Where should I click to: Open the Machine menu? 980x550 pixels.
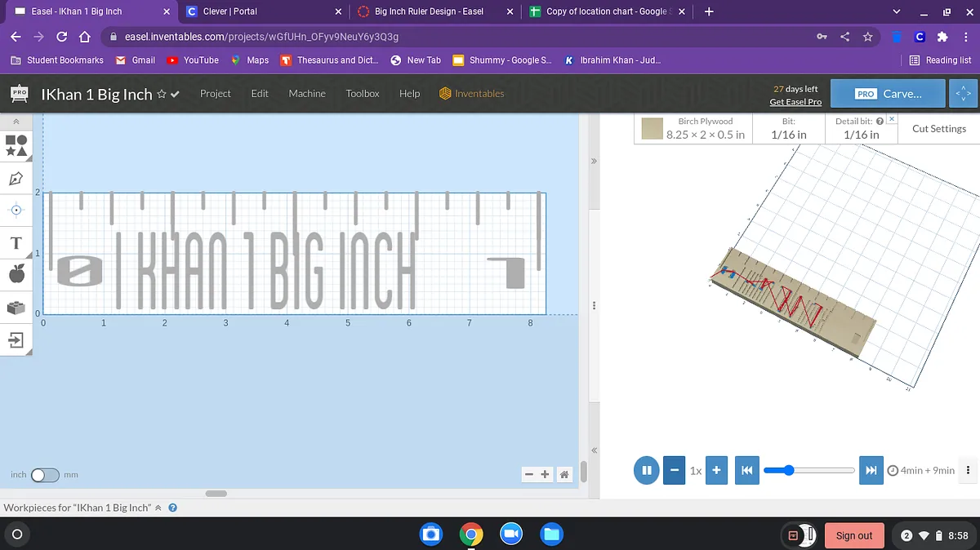pos(307,94)
